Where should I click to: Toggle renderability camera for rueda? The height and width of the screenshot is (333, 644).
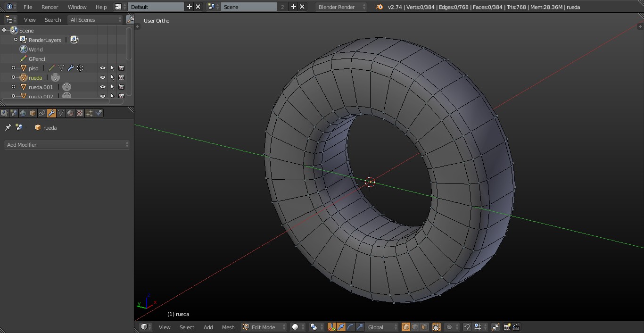(121, 77)
